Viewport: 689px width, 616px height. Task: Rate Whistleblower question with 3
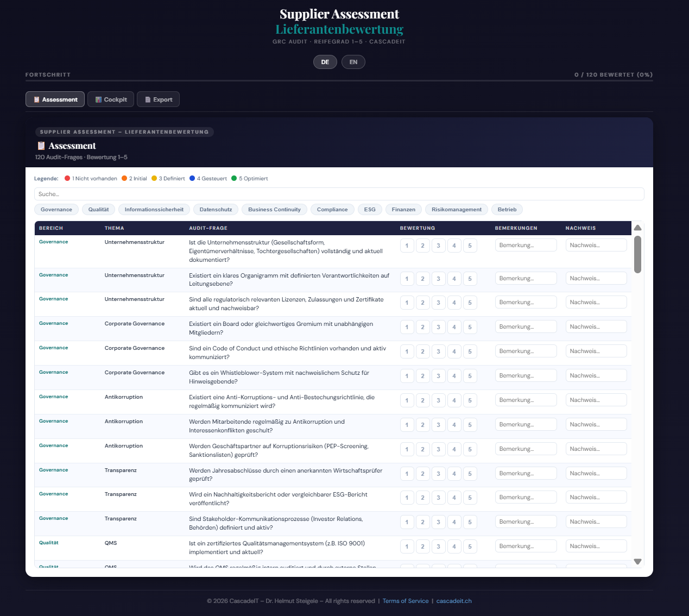tap(439, 376)
